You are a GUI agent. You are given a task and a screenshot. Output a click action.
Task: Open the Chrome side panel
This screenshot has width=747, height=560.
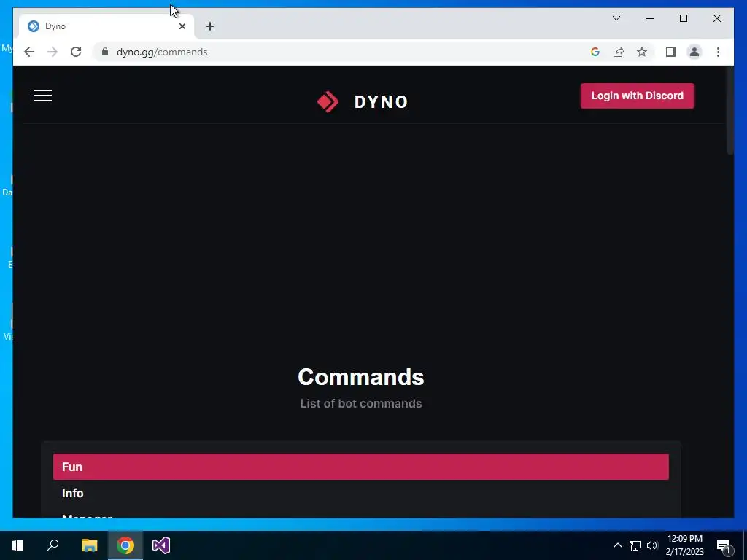(671, 52)
